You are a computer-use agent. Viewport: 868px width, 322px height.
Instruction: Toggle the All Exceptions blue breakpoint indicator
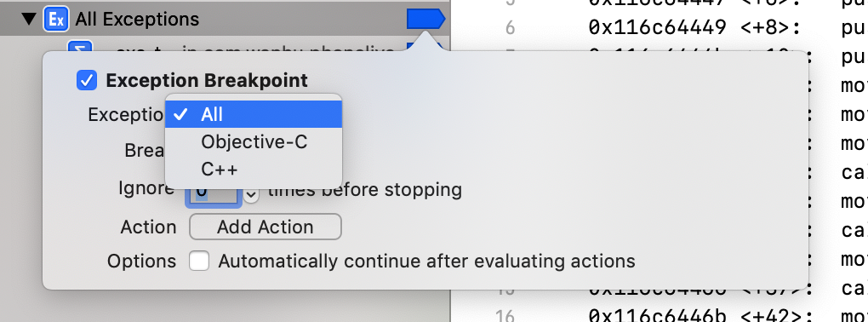[425, 19]
